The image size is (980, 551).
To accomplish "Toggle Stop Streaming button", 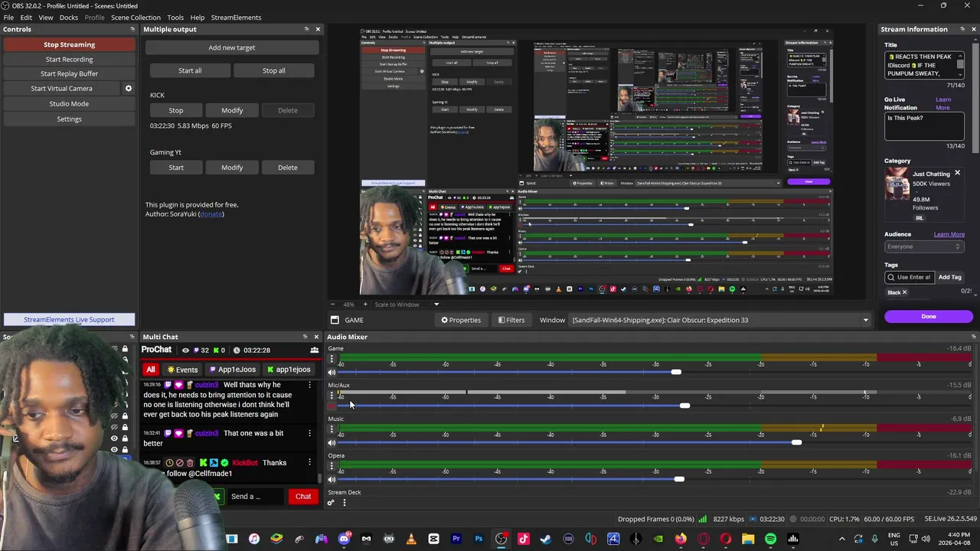I will (69, 44).
